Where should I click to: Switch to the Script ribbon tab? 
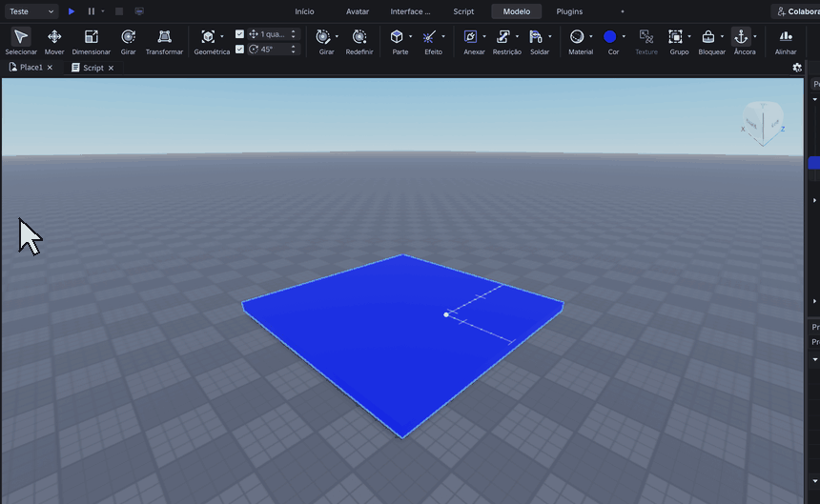463,11
